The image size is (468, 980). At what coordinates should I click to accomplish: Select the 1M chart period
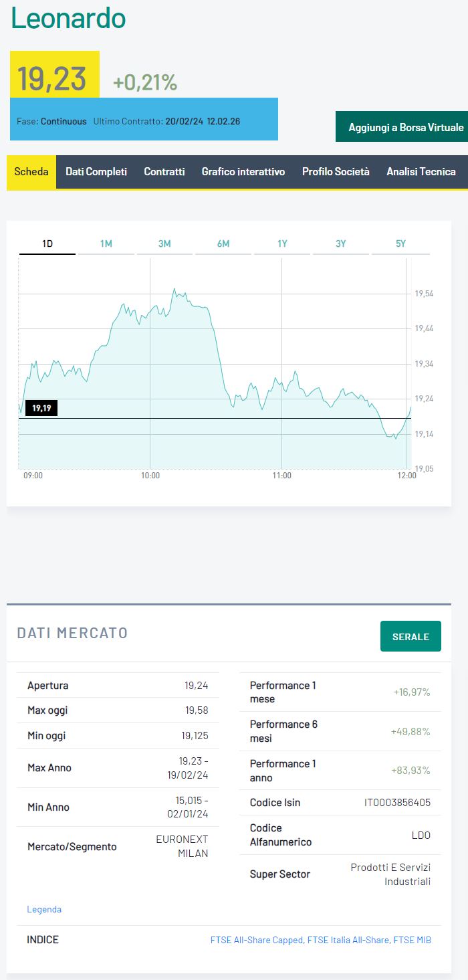(106, 244)
